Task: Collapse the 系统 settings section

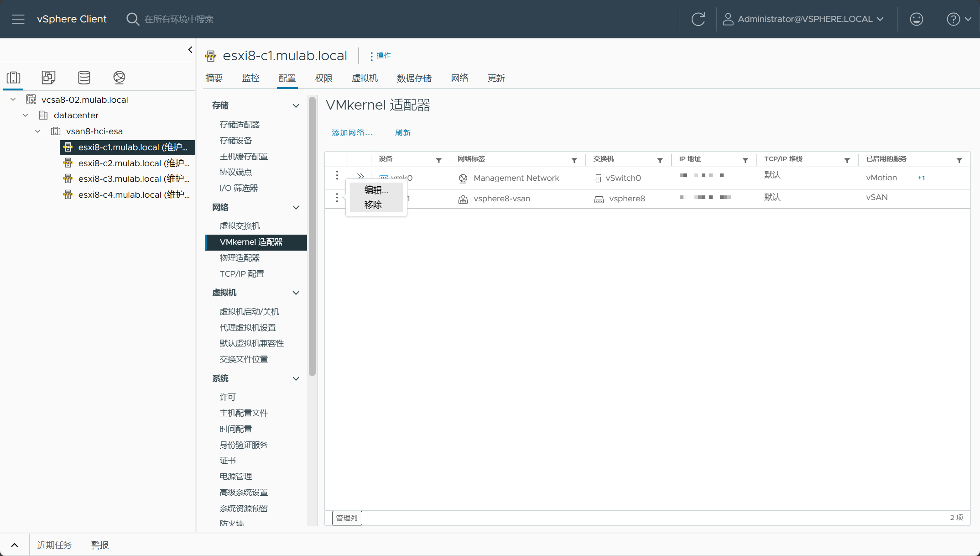Action: tap(296, 378)
